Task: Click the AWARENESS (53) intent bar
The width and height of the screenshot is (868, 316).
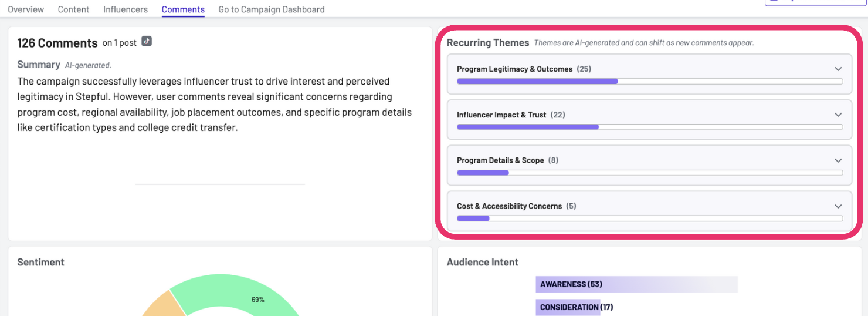Action: click(x=636, y=284)
